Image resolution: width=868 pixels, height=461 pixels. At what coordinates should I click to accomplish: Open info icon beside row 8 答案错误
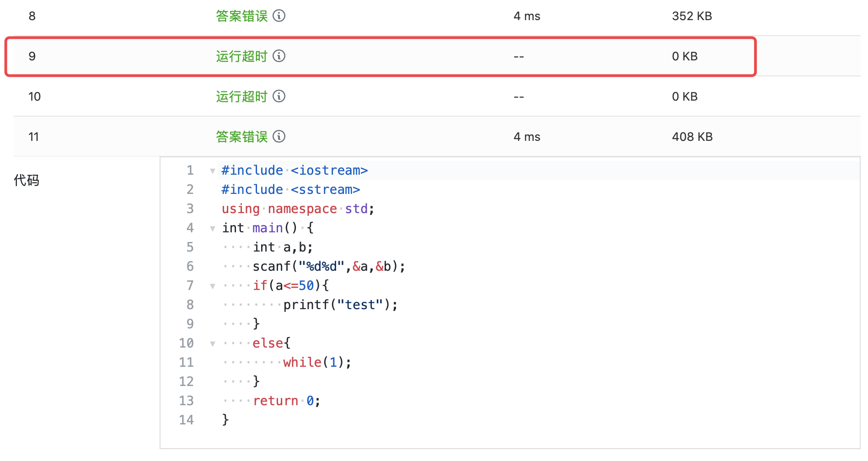(x=279, y=16)
